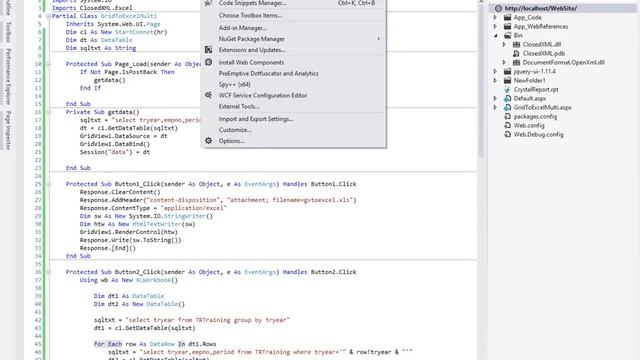Select ClosedXML.pdb file
The width and height of the screenshot is (640, 360).
point(544,53)
